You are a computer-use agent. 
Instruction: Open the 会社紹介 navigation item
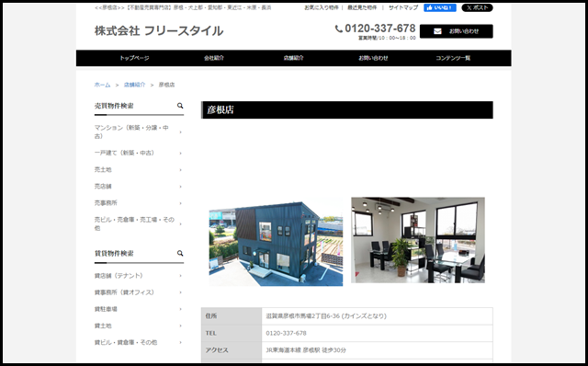tap(214, 58)
